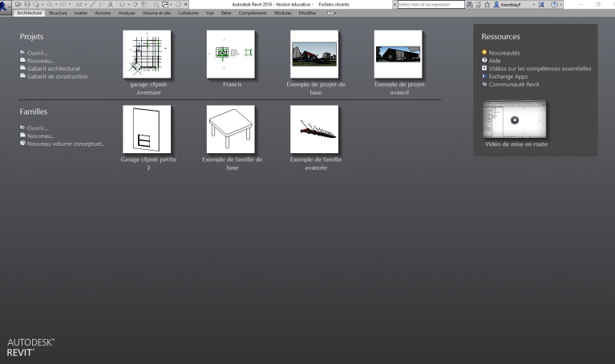Open the garage cfpmb Aventure project thumbnail

147,55
